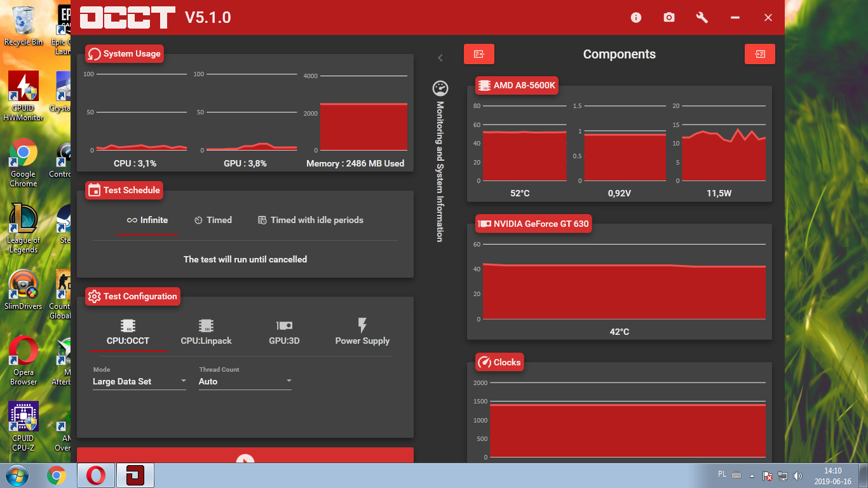
Task: Click the left red Components view button
Action: (479, 54)
